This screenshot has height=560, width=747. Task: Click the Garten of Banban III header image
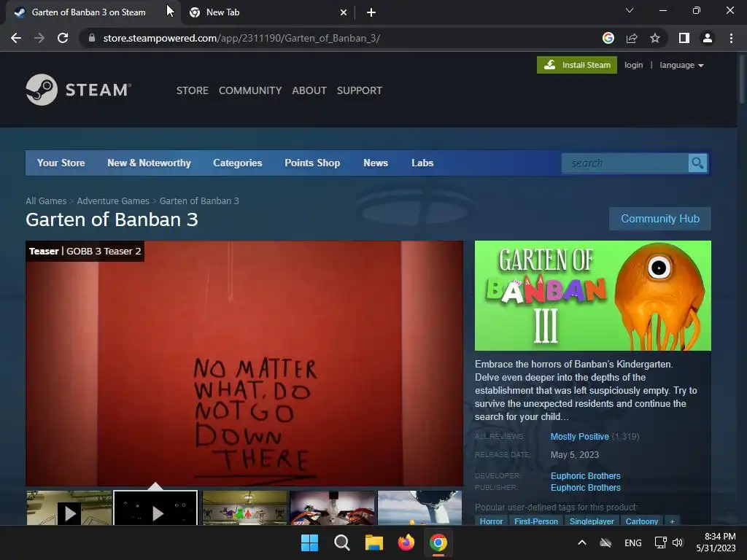coord(592,296)
